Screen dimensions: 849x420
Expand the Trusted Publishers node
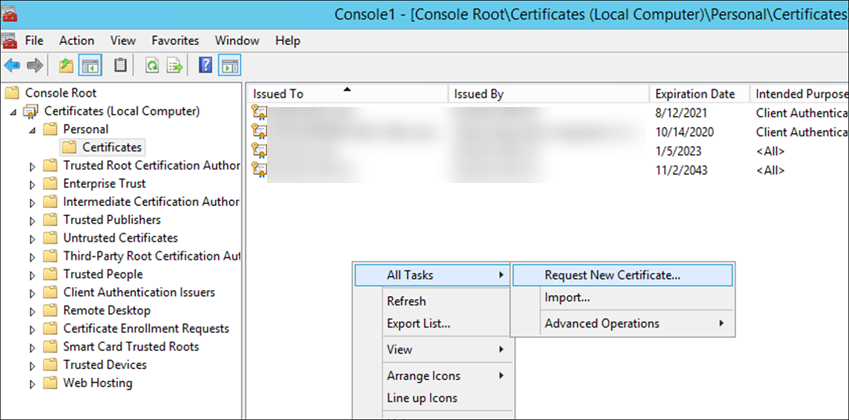(32, 220)
